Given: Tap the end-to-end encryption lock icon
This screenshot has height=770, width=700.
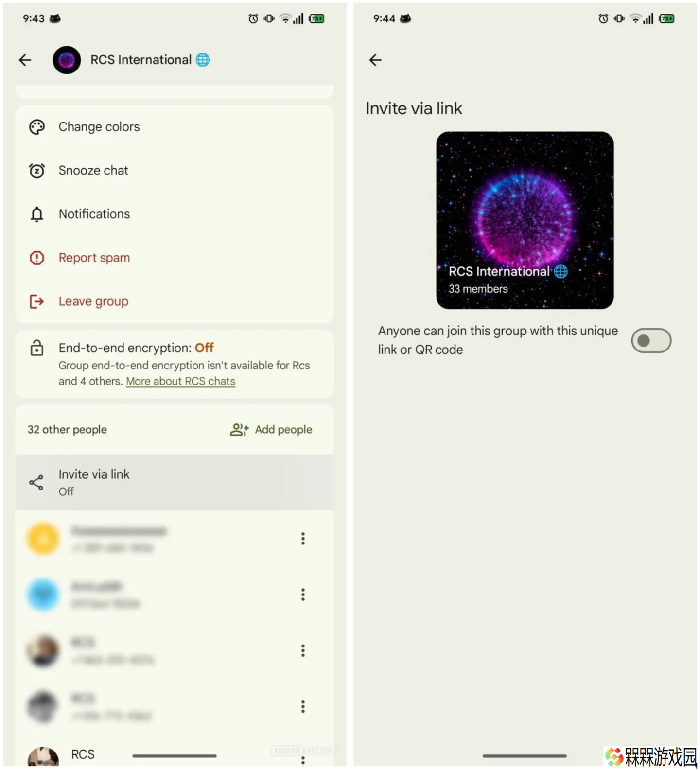Looking at the screenshot, I should pos(37,348).
